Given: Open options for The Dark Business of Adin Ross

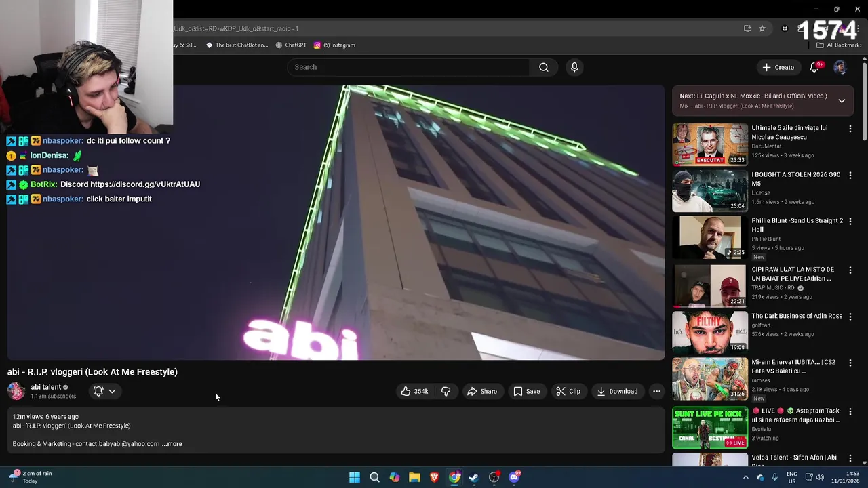Looking at the screenshot, I should point(850,317).
